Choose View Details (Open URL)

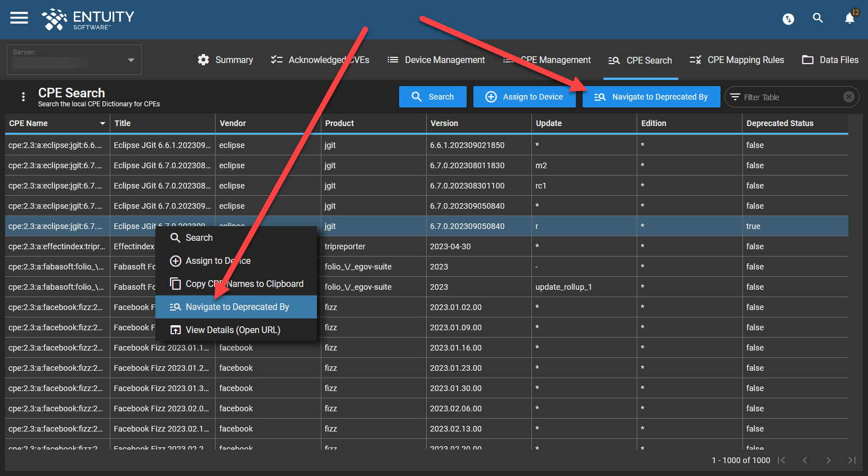pyautogui.click(x=236, y=330)
